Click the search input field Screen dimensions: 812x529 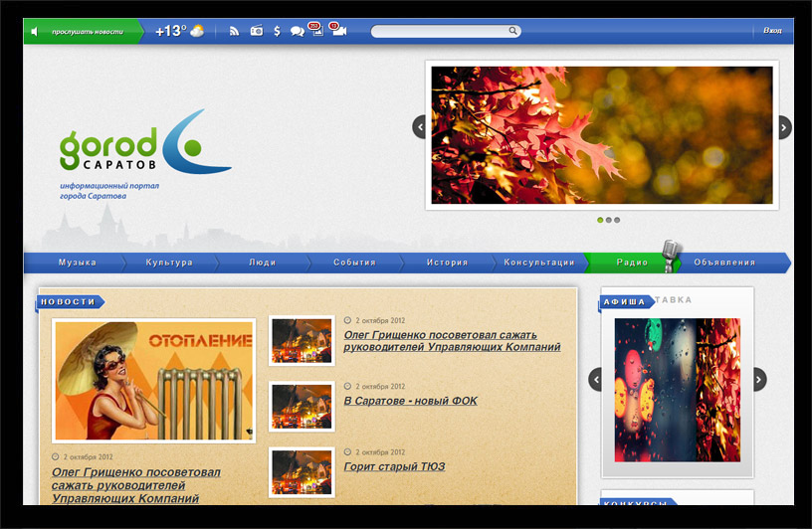[x=440, y=31]
